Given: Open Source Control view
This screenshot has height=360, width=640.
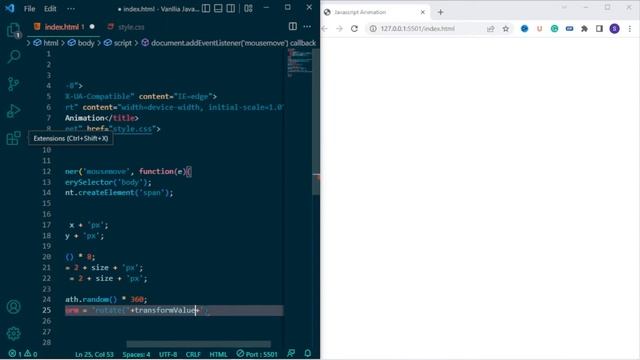Looking at the screenshot, I should pyautogui.click(x=13, y=84).
